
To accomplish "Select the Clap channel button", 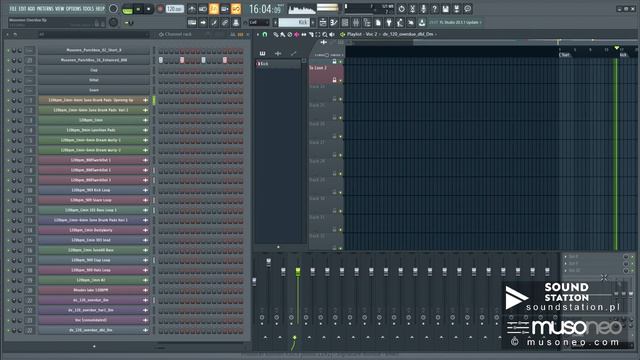I will tap(94, 70).
